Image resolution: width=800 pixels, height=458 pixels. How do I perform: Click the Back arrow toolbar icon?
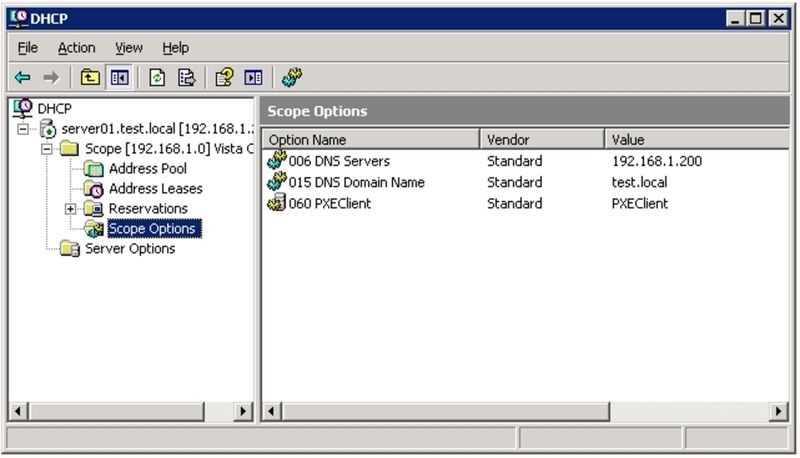(x=23, y=78)
